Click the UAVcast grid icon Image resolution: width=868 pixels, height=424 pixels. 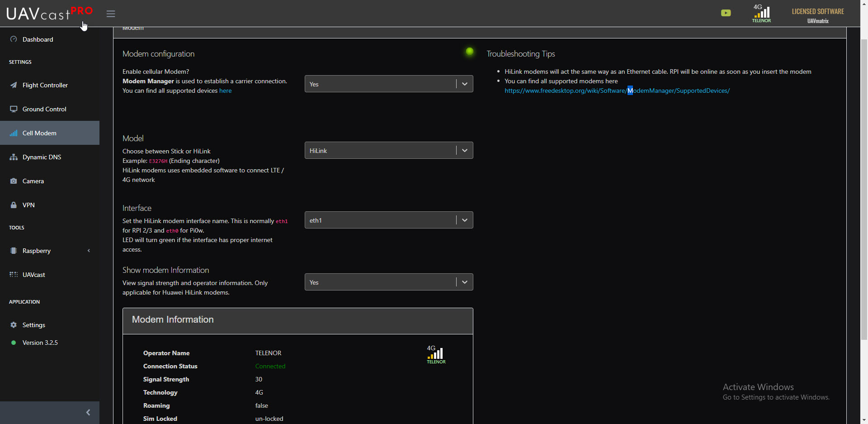pyautogui.click(x=14, y=275)
